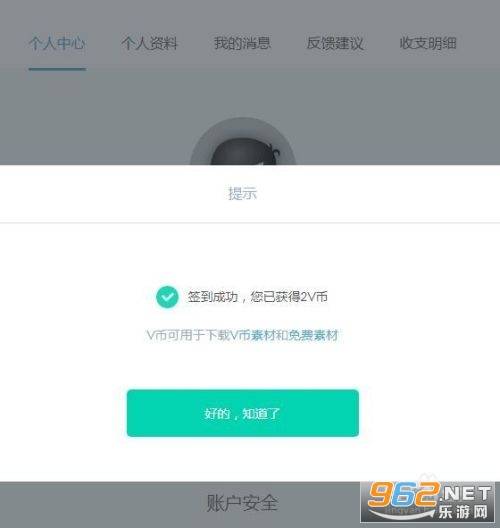Image resolution: width=500 pixels, height=528 pixels.
Task: Click the 签到成功 message text
Action: (x=213, y=297)
